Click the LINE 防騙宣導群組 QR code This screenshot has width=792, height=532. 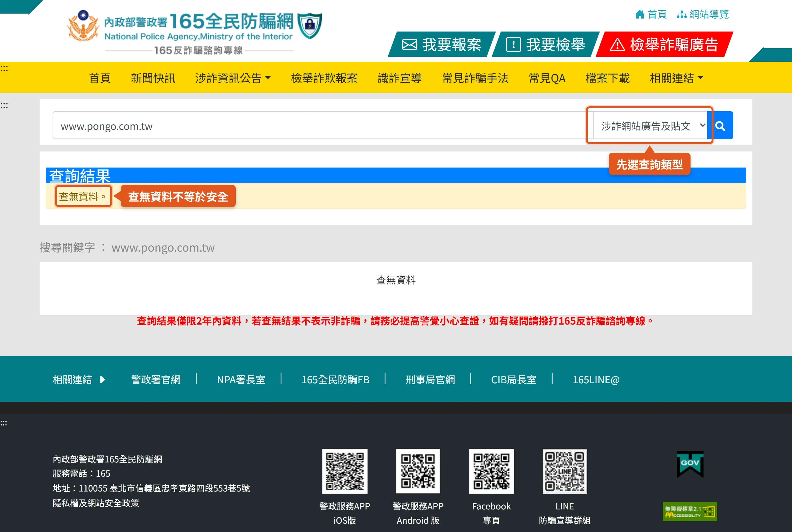click(x=565, y=471)
